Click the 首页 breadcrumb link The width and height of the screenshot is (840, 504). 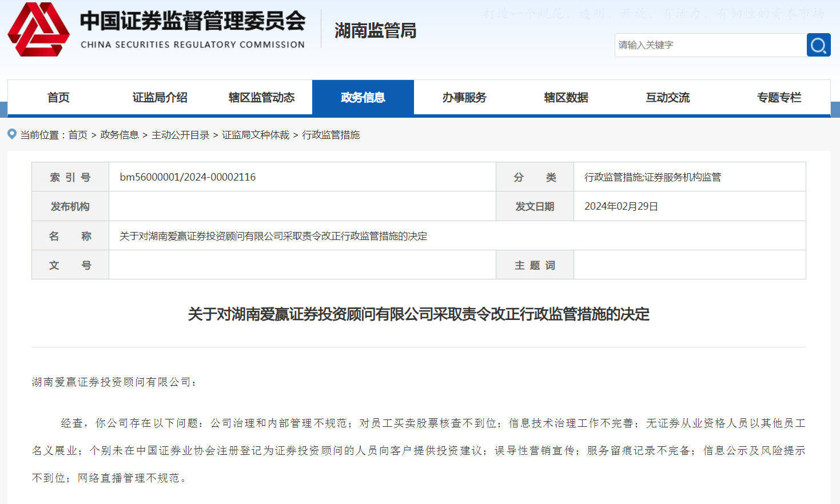tap(78, 135)
